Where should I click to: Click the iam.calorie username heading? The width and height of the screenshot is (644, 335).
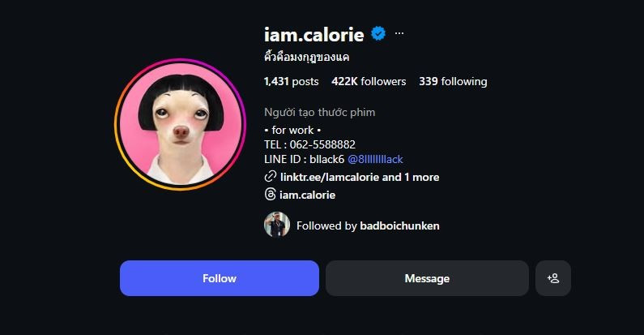pyautogui.click(x=314, y=35)
